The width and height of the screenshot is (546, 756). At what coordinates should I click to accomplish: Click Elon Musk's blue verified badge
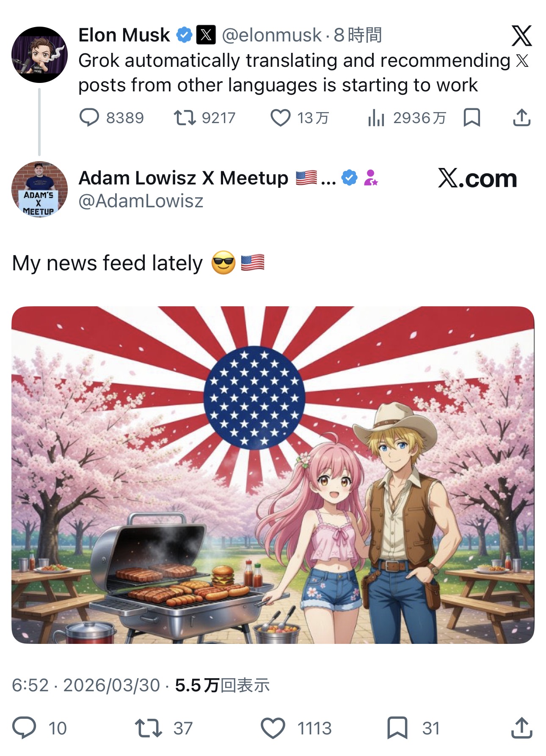click(x=184, y=35)
